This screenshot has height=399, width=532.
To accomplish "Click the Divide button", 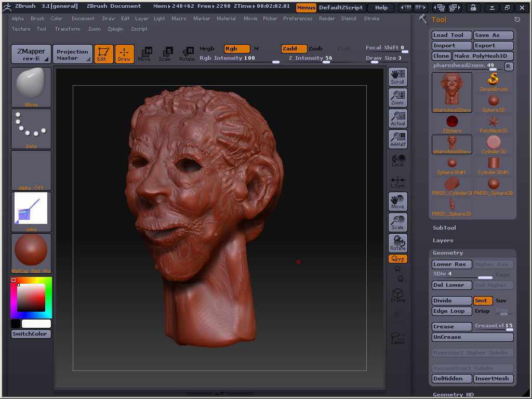I will [451, 300].
